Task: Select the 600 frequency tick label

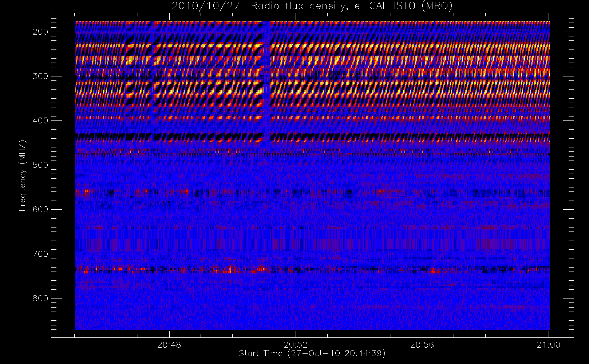Action: pos(40,209)
